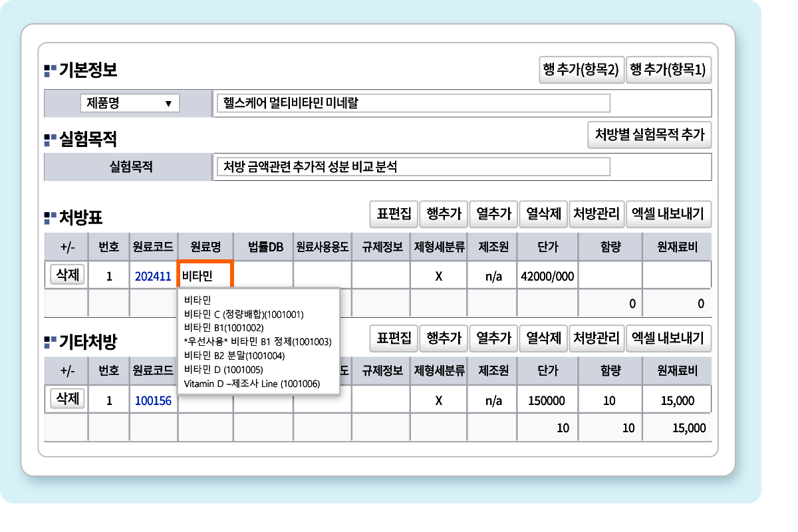This screenshot has width=798, height=532.
Task: Click 행 추가(항목2) button
Action: click(x=581, y=70)
